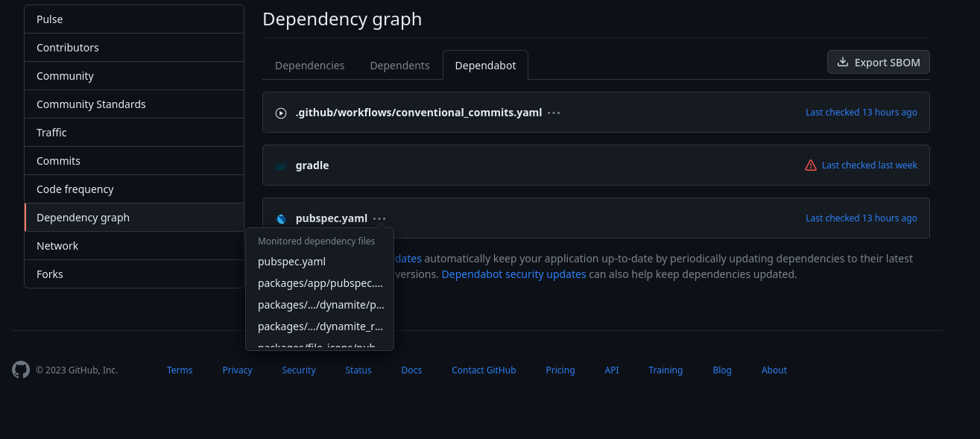Image resolution: width=980 pixels, height=439 pixels.
Task: Open Network in the sidebar
Action: (57, 245)
